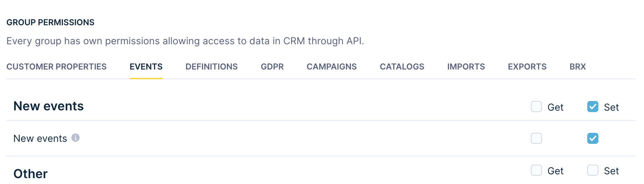The image size is (644, 184).
Task: Uncheck Set checkbox in New events header
Action: (592, 107)
